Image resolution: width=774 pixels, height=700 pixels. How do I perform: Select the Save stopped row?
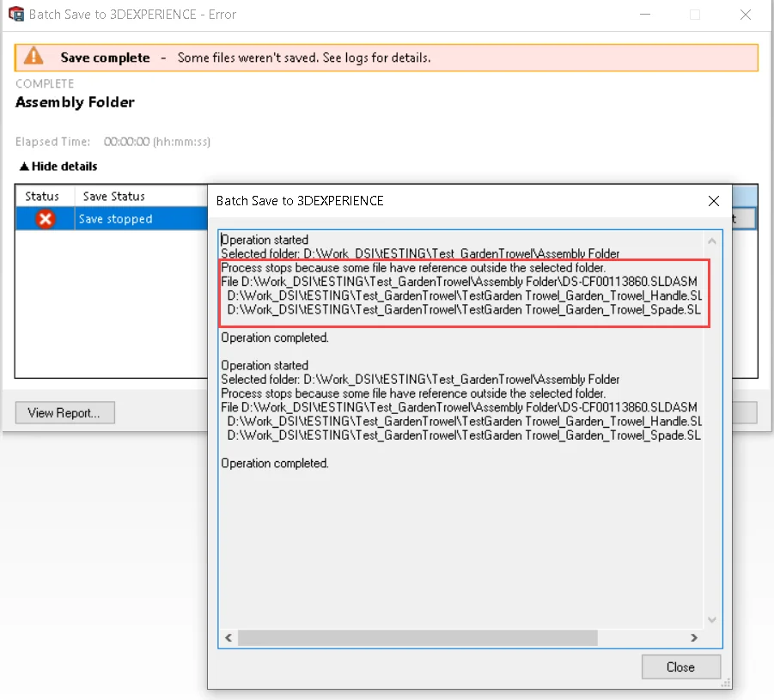click(116, 219)
